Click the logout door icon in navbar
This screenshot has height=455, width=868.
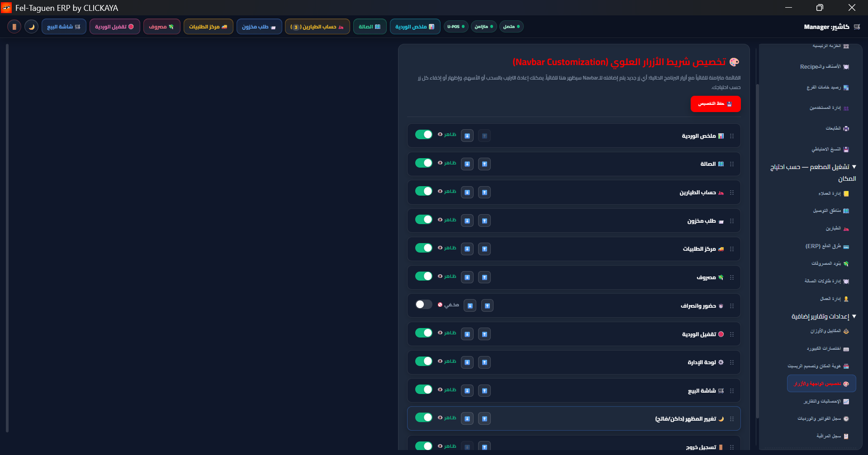14,27
